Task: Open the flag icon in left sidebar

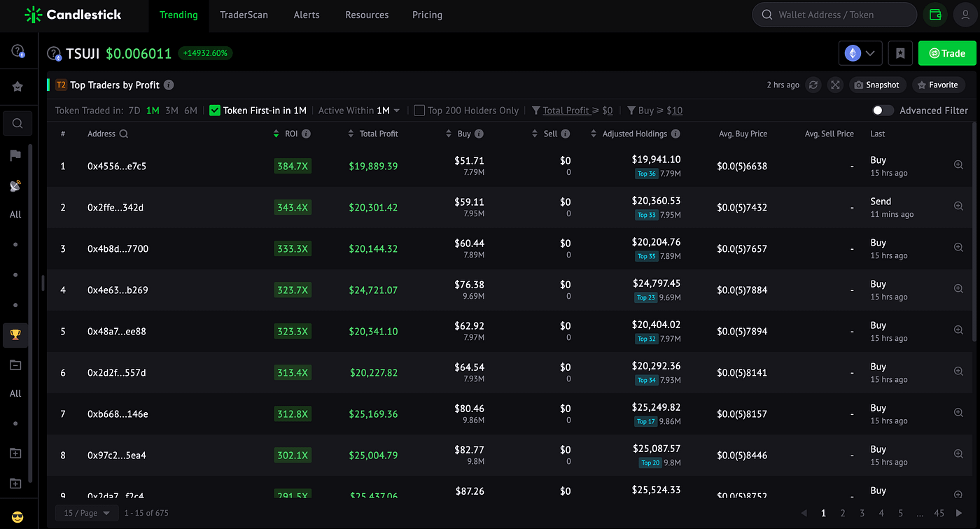Action: [15, 155]
